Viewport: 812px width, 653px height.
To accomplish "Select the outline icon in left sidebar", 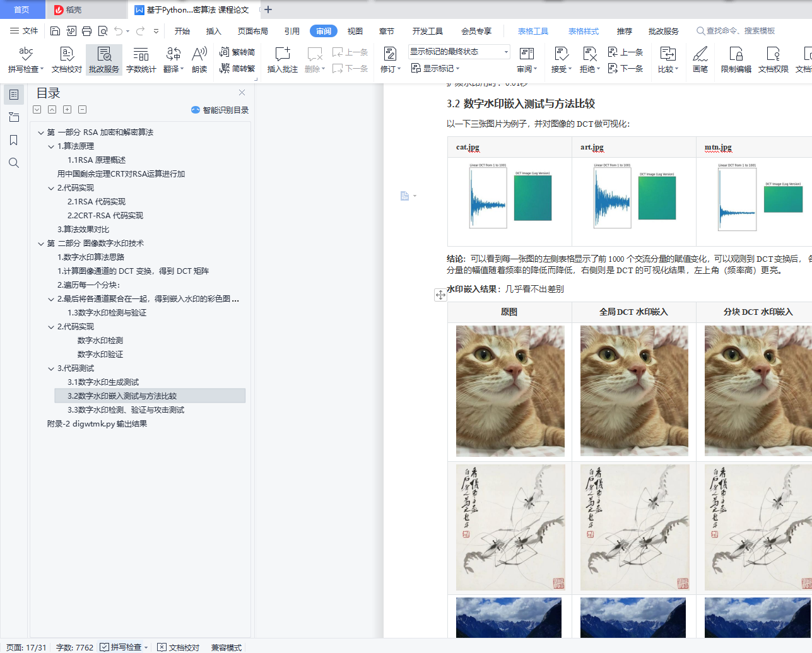I will pyautogui.click(x=14, y=95).
